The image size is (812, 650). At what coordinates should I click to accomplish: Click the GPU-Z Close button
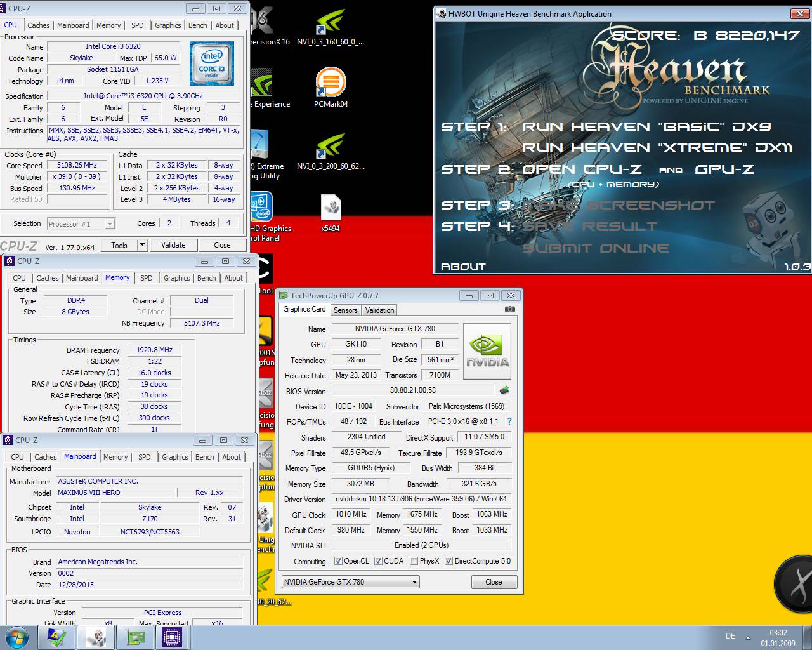point(494,581)
